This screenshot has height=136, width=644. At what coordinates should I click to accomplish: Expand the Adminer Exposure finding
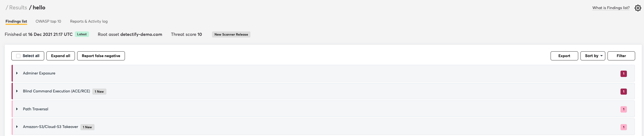click(x=17, y=73)
